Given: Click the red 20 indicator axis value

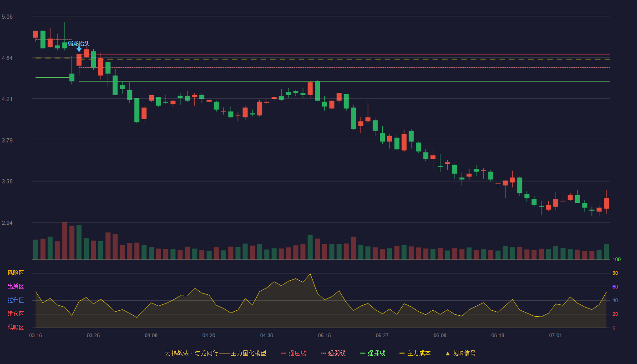Looking at the screenshot, I should 615,314.
